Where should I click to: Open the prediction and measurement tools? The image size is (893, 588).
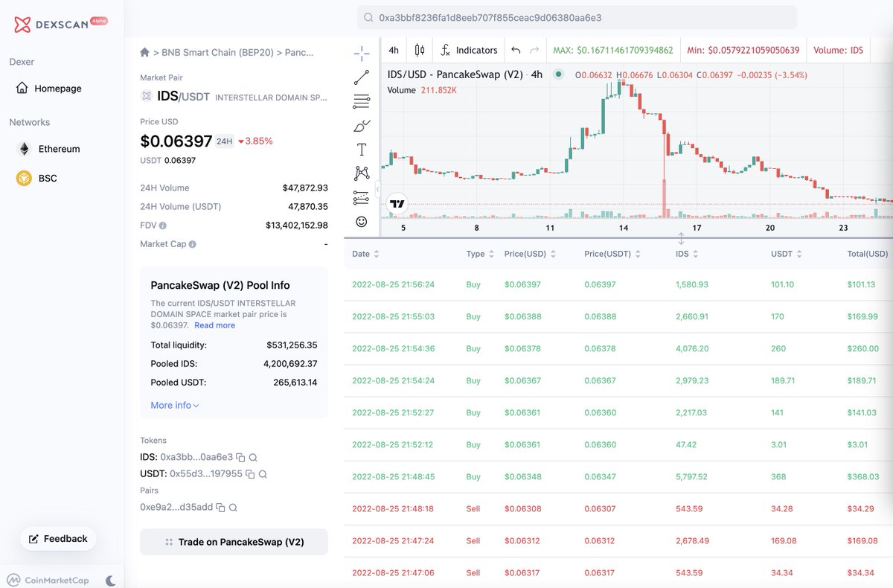pos(362,198)
